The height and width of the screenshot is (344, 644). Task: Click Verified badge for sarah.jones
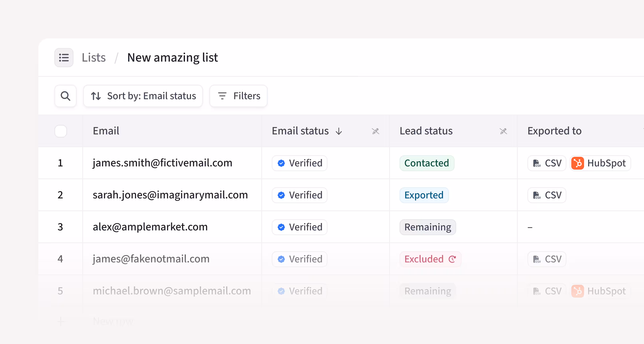coord(299,195)
